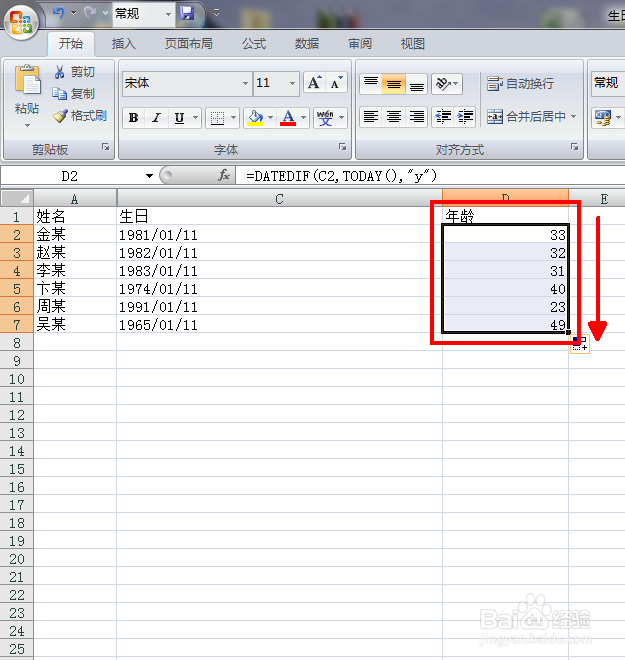The height and width of the screenshot is (660, 625).
Task: Expand the 合并后居中 dropdown arrow
Action: pyautogui.click(x=574, y=116)
